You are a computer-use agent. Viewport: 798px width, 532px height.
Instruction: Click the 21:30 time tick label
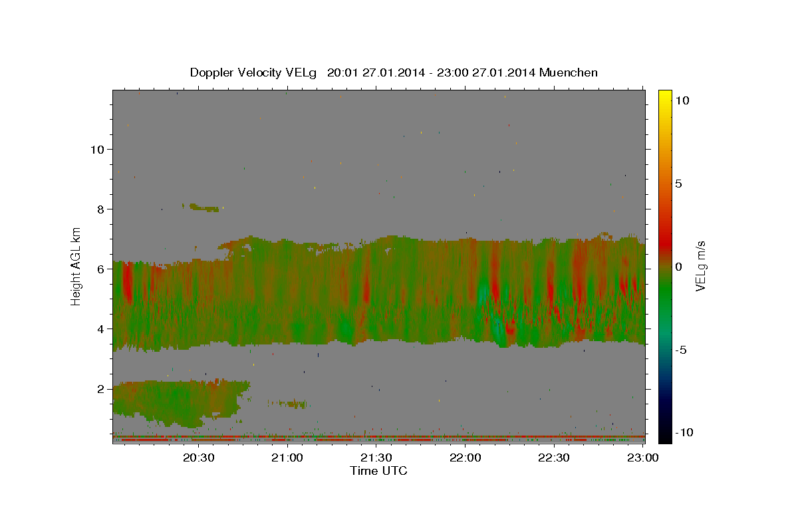pyautogui.click(x=376, y=458)
